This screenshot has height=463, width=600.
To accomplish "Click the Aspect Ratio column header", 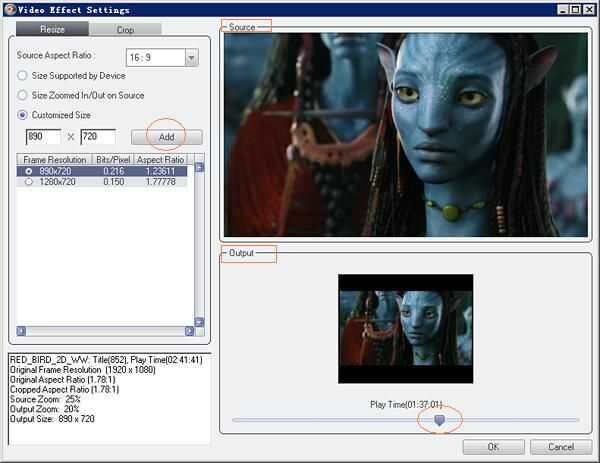I will click(160, 160).
